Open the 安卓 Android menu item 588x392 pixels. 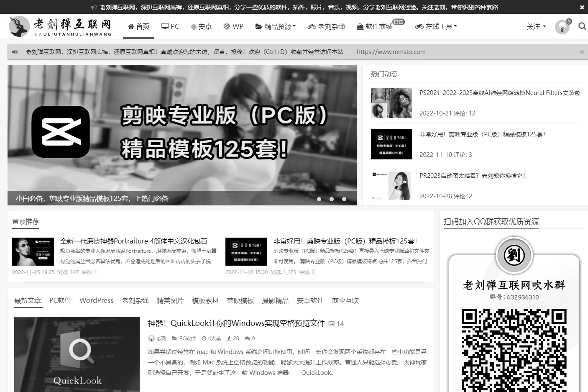pos(201,26)
